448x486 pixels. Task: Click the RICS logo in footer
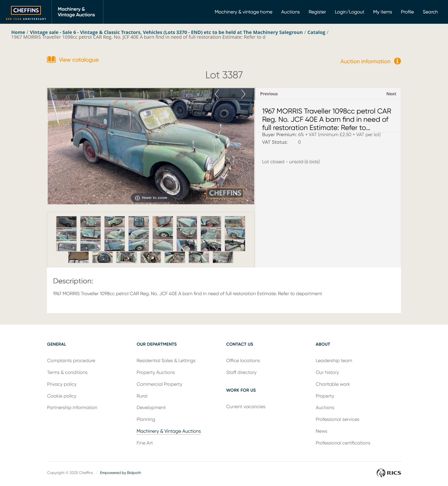pyautogui.click(x=389, y=473)
